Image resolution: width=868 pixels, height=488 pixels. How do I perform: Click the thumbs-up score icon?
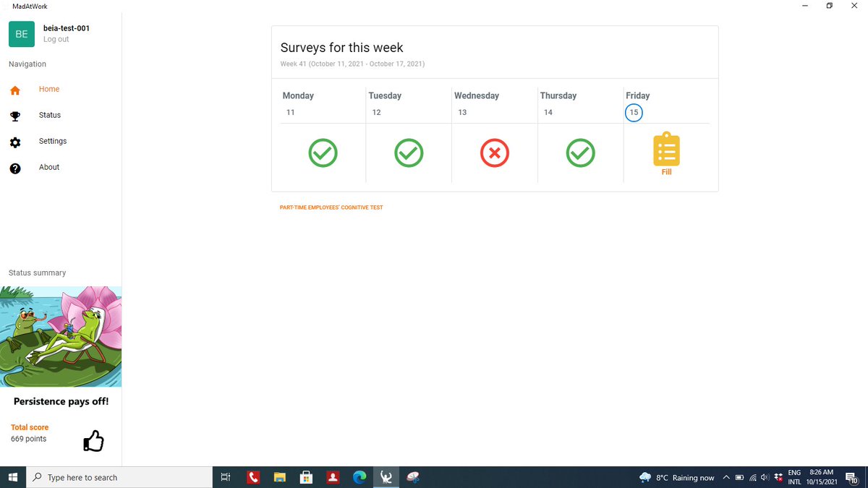point(93,440)
